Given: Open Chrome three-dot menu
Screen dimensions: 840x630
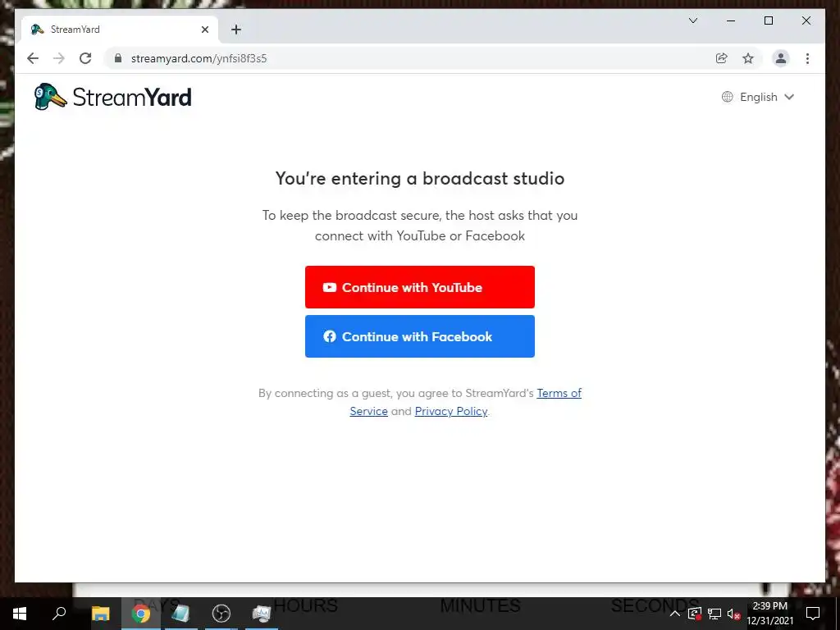Looking at the screenshot, I should point(807,58).
